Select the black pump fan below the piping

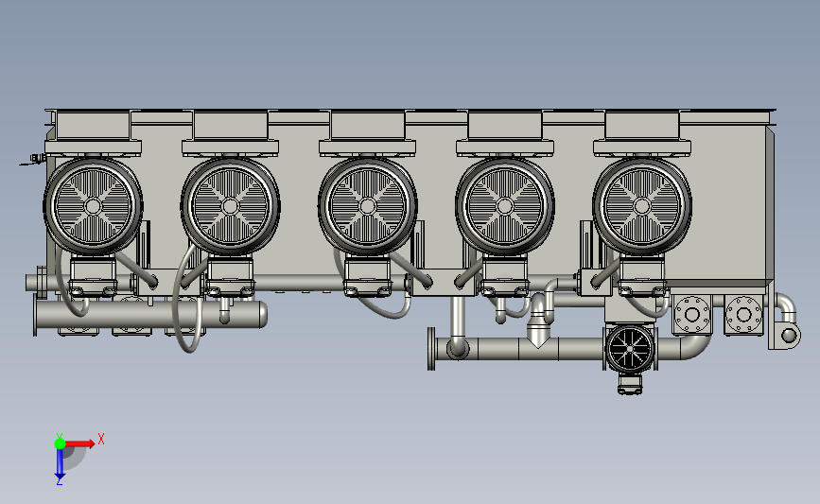(x=630, y=348)
